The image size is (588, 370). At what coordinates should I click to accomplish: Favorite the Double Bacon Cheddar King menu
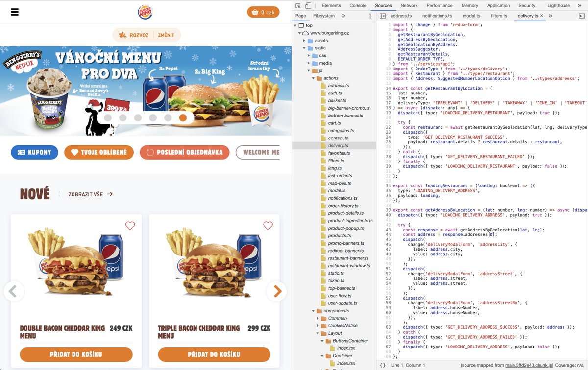pyautogui.click(x=130, y=226)
